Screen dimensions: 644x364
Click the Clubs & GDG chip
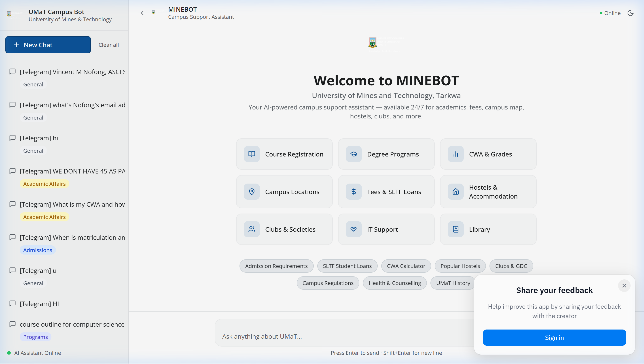511,266
